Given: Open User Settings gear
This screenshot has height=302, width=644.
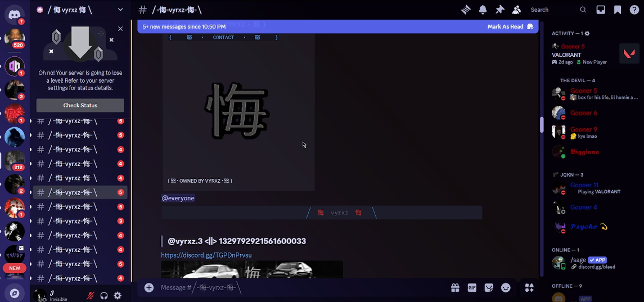Looking at the screenshot, I should 118,295.
